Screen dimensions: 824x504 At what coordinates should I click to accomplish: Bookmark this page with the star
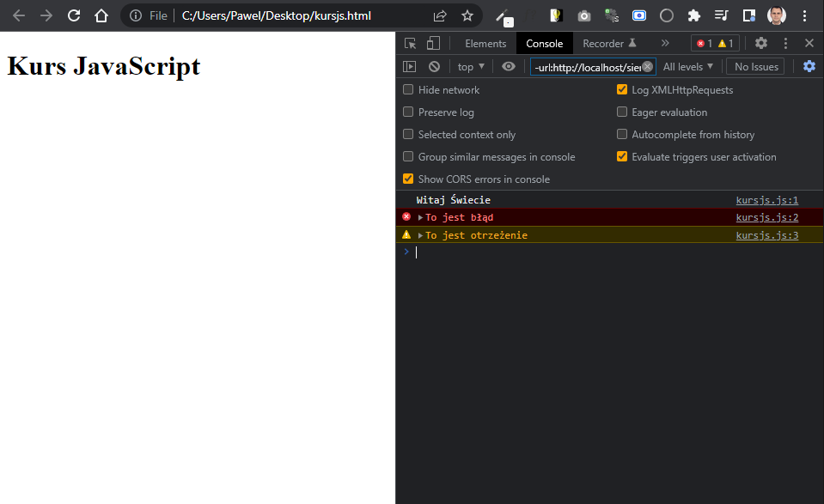coord(467,15)
